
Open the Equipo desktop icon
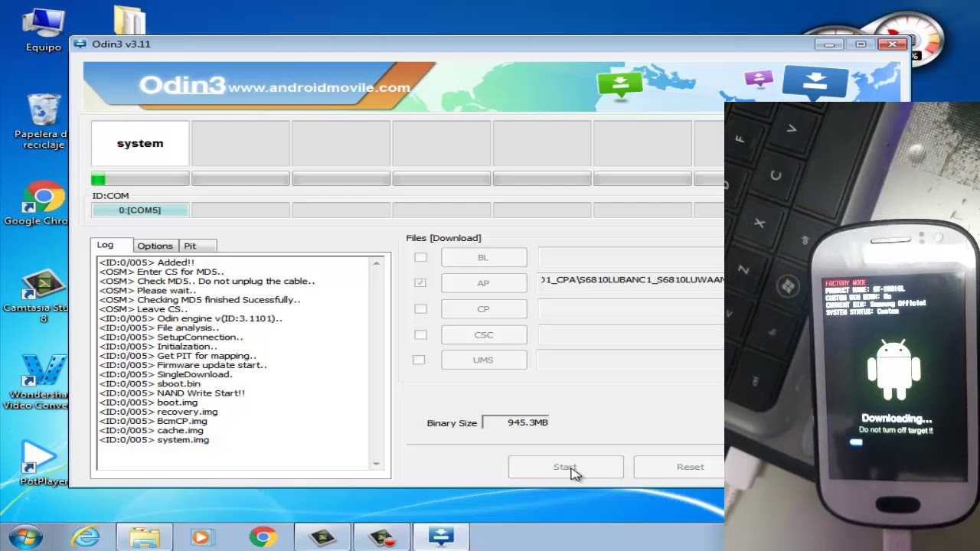pos(44,28)
